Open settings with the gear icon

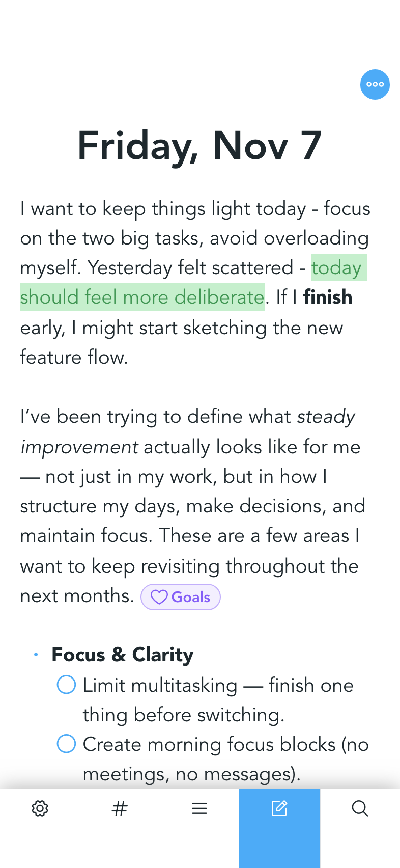(40, 808)
